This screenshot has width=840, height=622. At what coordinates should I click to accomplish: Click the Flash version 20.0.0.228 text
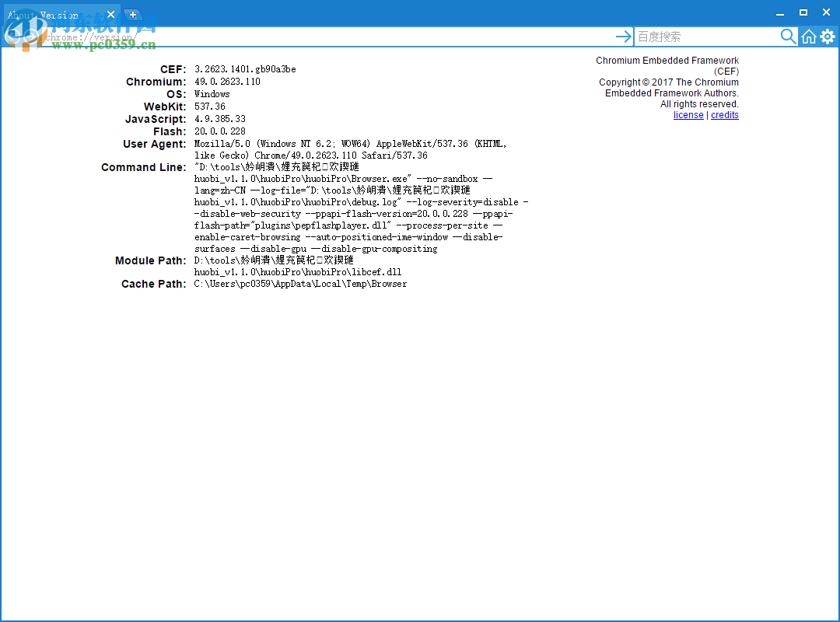click(x=220, y=131)
